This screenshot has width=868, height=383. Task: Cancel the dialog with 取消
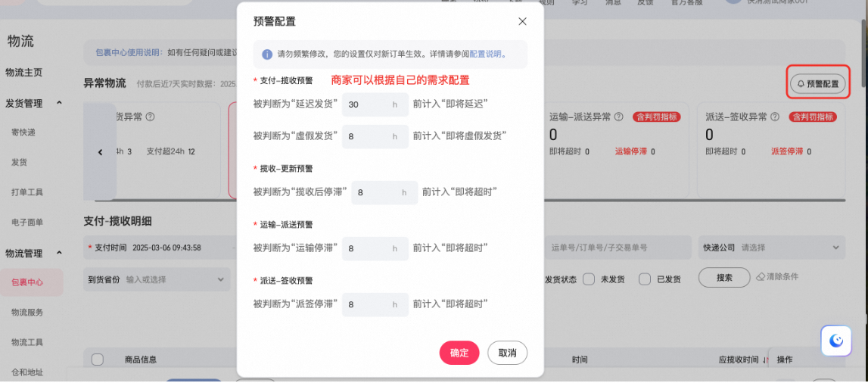click(x=507, y=353)
